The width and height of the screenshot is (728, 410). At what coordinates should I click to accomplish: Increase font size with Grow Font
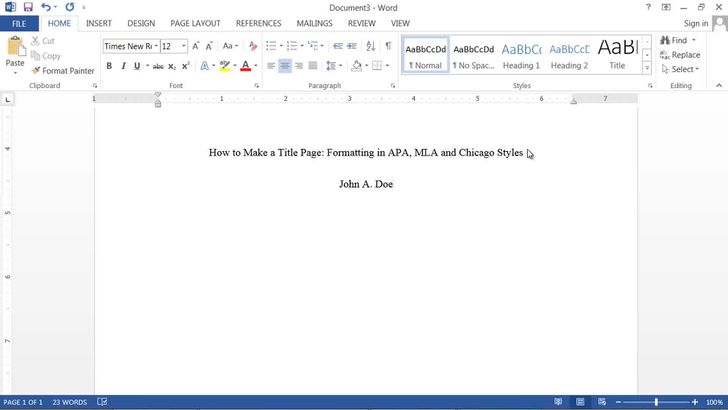pyautogui.click(x=196, y=46)
